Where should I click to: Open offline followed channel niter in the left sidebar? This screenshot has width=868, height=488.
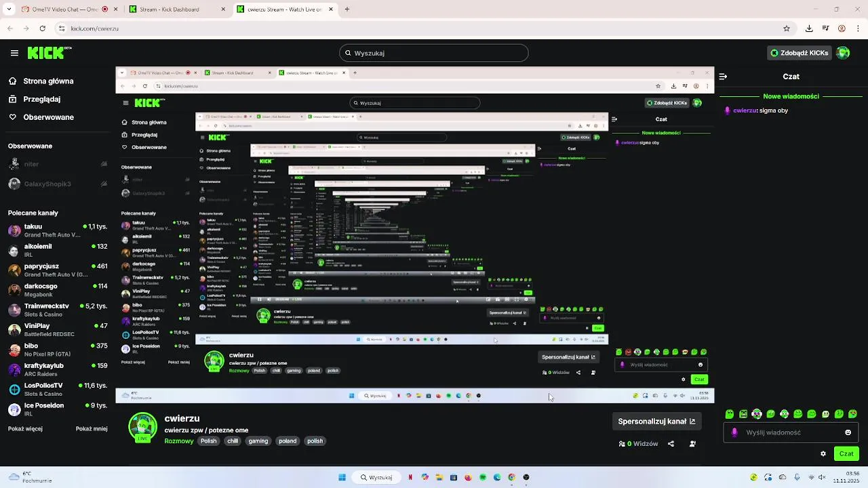58,164
